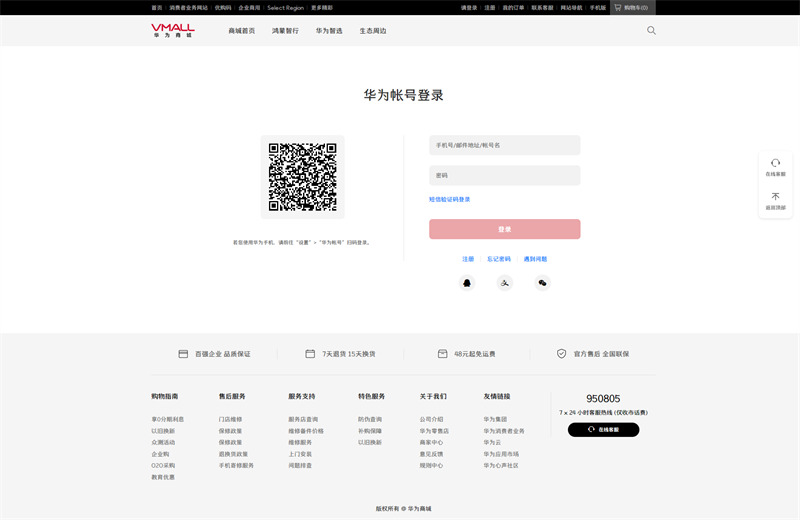The width and height of the screenshot is (800, 520).
Task: Switch to 短信验证码登录
Action: (449, 200)
